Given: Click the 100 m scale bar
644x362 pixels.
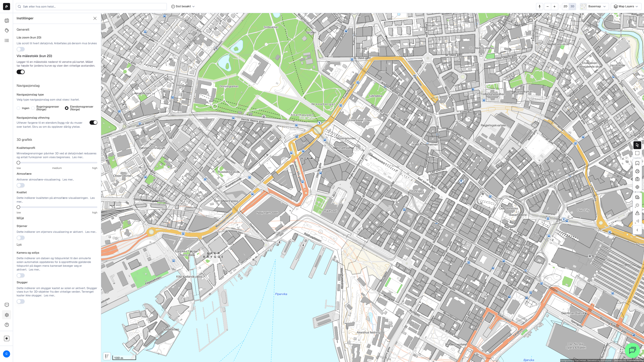Looking at the screenshot, I should tap(124, 358).
